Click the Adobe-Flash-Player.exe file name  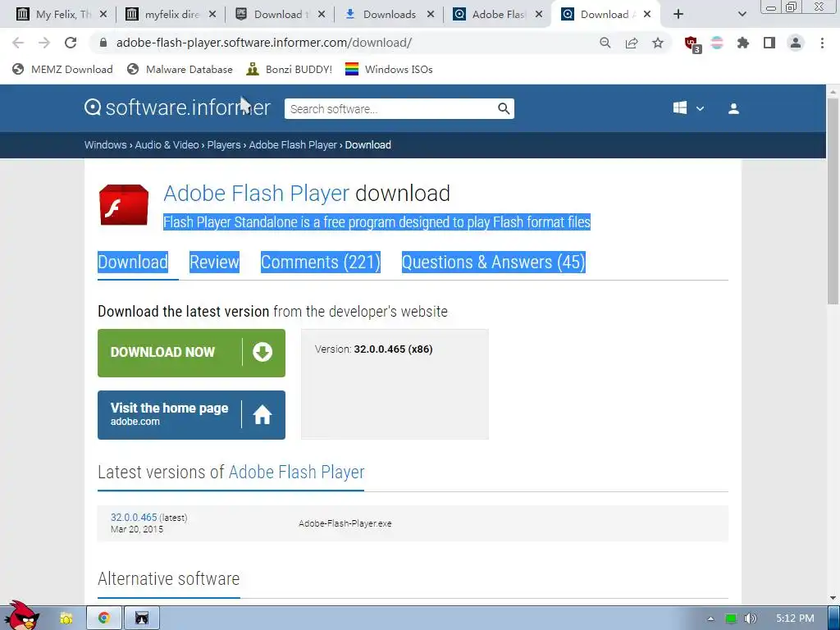point(345,523)
